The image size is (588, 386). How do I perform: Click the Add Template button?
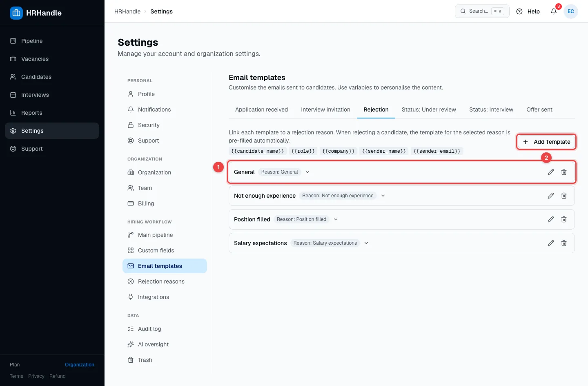[546, 142]
